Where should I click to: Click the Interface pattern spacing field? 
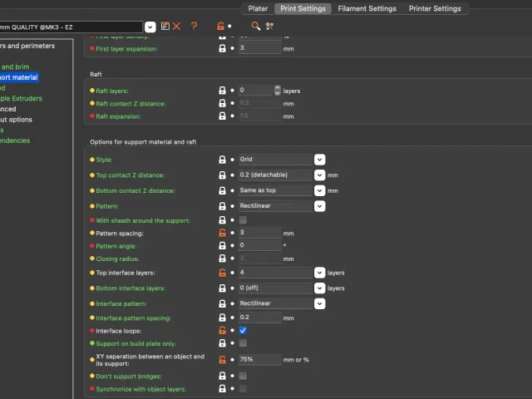click(260, 318)
